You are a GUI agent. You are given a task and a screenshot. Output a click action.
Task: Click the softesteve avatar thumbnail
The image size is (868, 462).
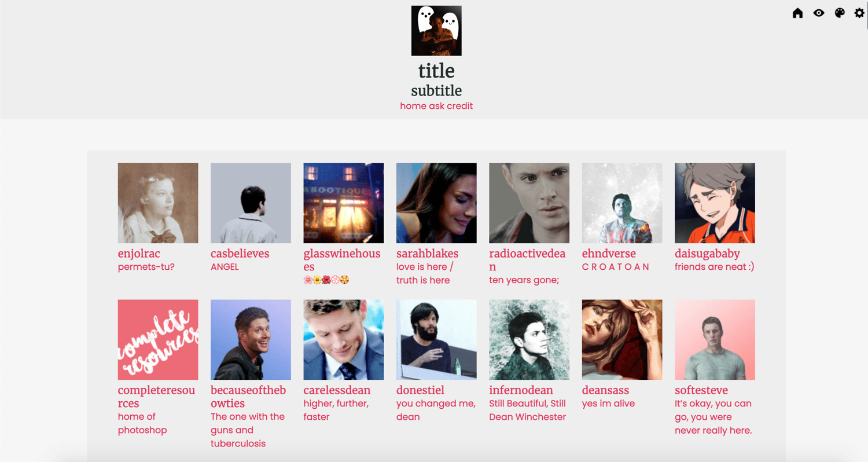click(715, 339)
